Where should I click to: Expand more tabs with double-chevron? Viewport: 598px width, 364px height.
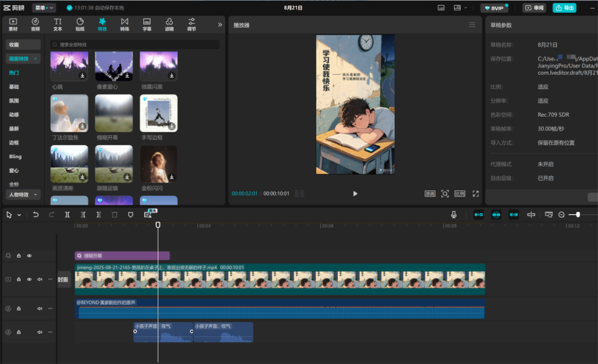pos(220,25)
